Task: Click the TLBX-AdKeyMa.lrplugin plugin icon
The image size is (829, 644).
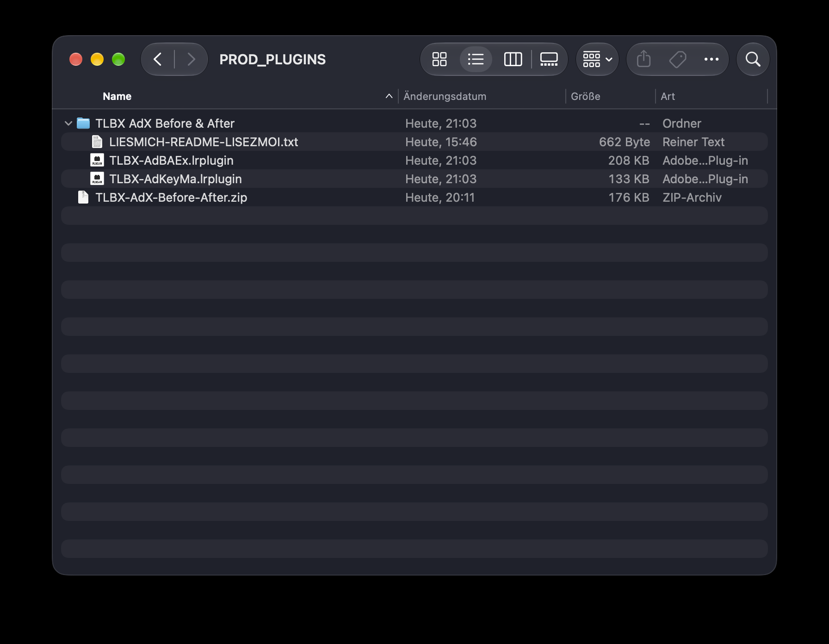Action: click(97, 179)
